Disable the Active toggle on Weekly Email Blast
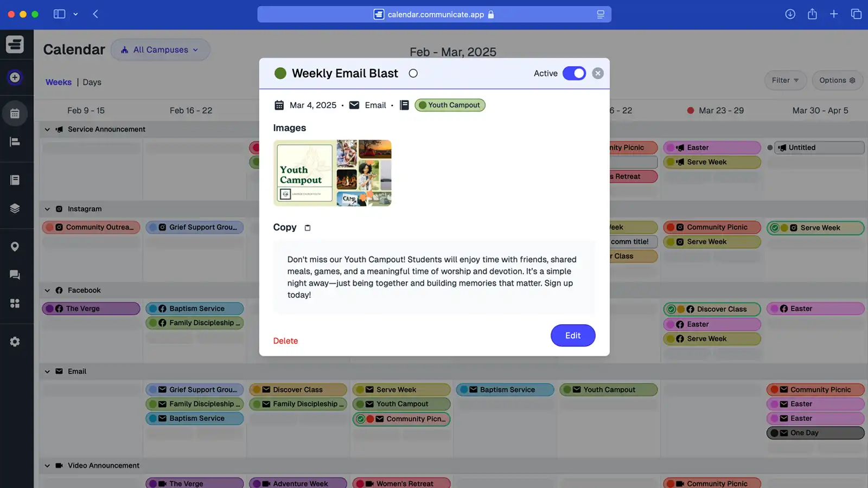 (575, 73)
